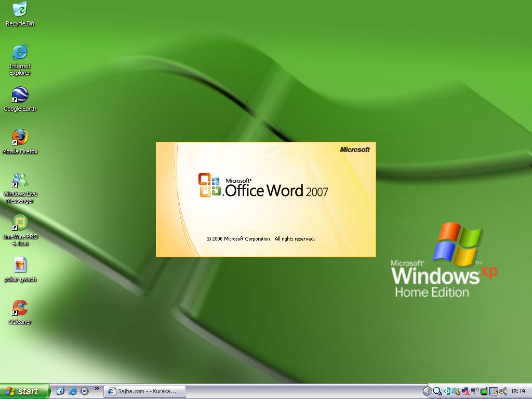The image size is (532, 399).
Task: Click the LimeWire PRO 4.12.6 icon
Action: (x=20, y=223)
